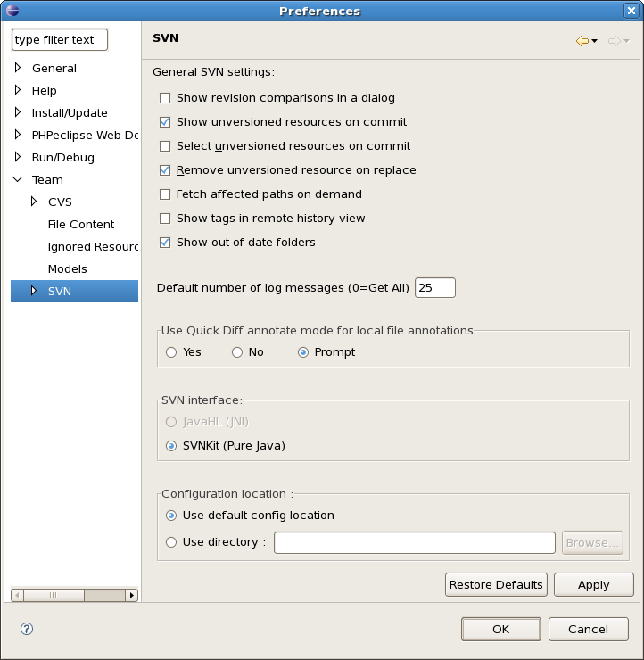Select the CVS item in tree
This screenshot has height=660, width=644.
(60, 202)
